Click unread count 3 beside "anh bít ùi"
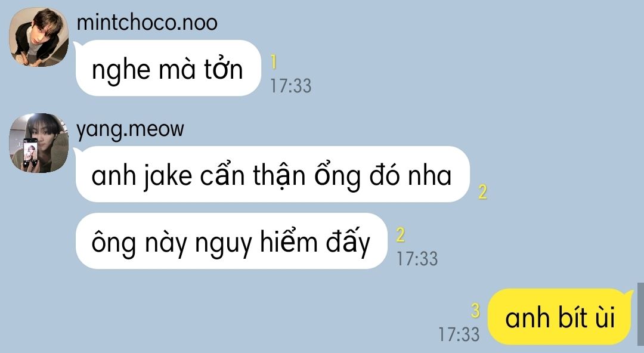Viewport: 644px width, 353px height. pos(475,311)
